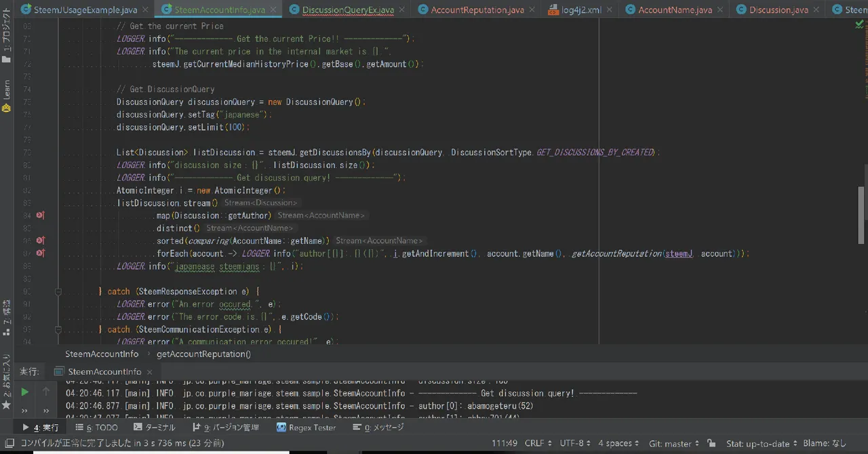Close the AccountReputation.java tab
The width and height of the screenshot is (868, 454).
[534, 10]
